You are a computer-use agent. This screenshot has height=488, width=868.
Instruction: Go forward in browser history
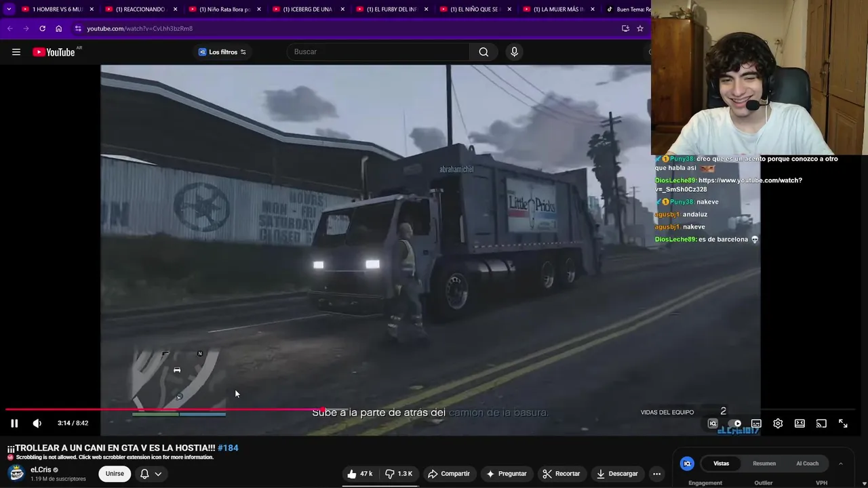point(26,28)
